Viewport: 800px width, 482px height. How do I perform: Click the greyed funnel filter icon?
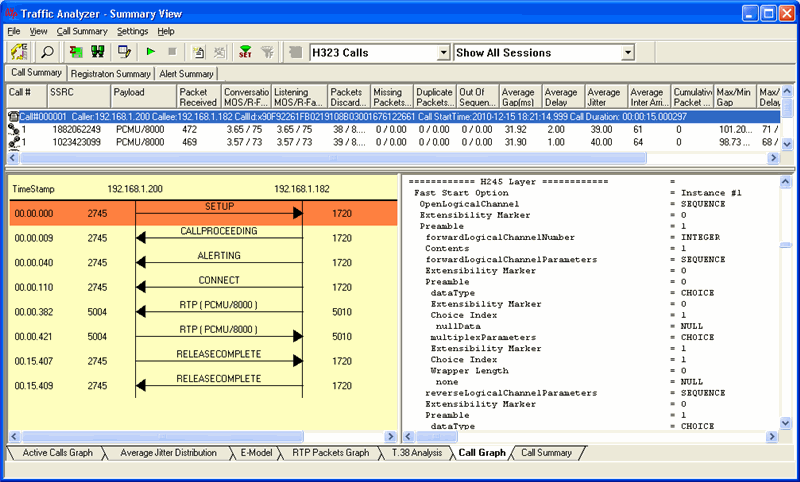pyautogui.click(x=267, y=52)
